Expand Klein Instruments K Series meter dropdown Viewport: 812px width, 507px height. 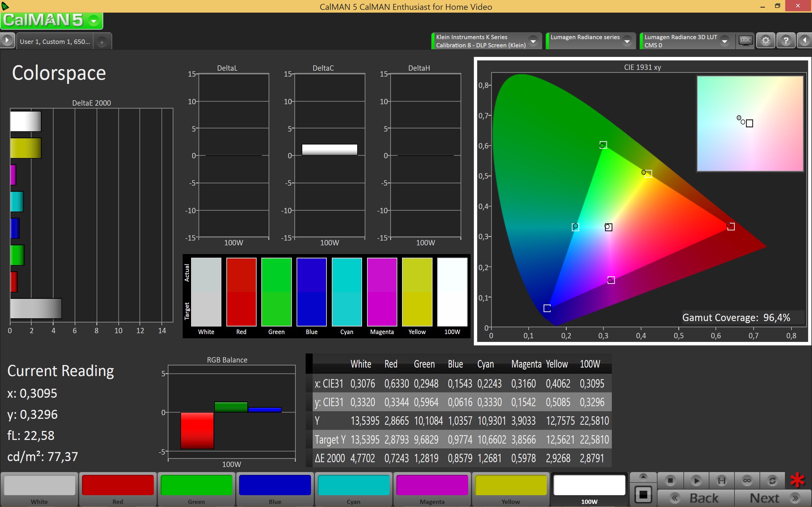tap(533, 41)
